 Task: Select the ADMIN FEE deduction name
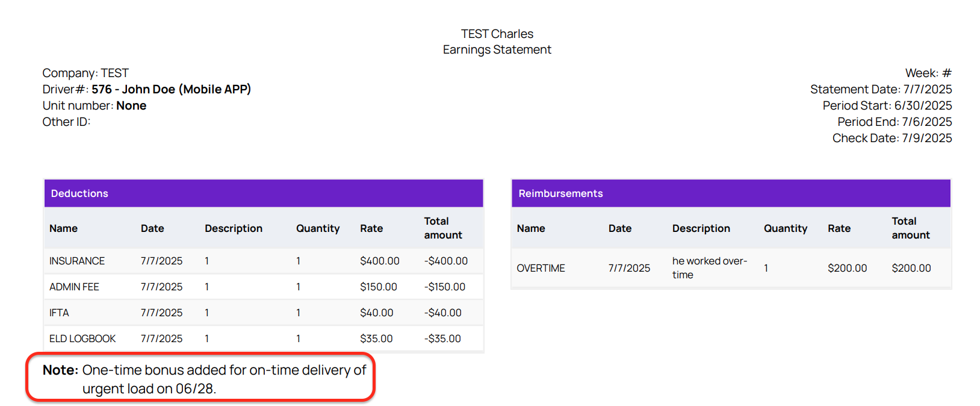click(x=74, y=287)
